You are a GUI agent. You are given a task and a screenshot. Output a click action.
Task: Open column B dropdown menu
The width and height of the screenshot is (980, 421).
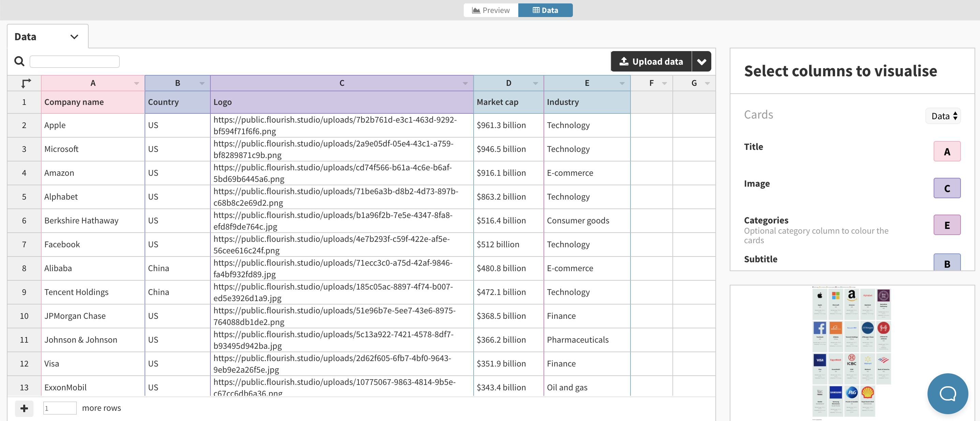tap(202, 83)
